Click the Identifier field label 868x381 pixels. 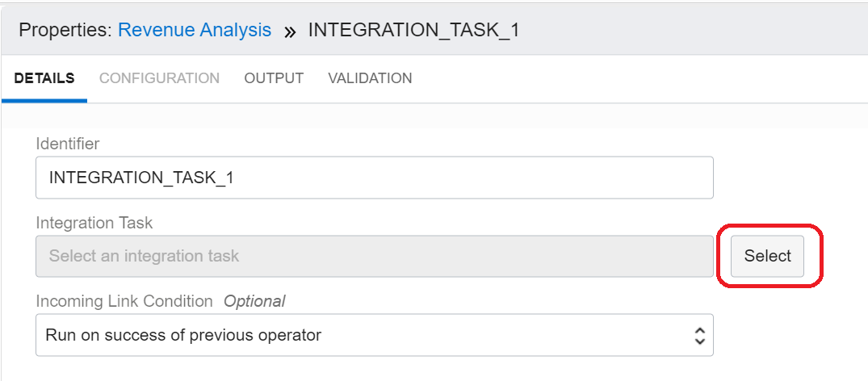click(x=68, y=144)
